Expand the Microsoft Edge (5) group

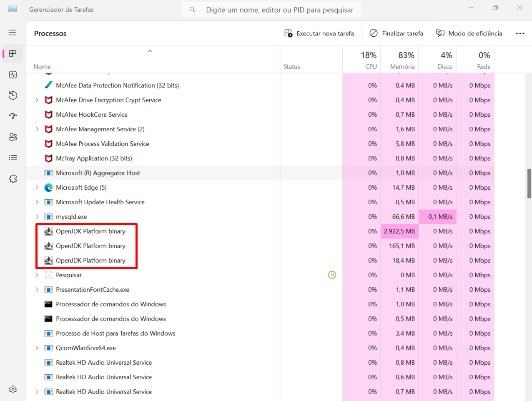tap(37, 188)
